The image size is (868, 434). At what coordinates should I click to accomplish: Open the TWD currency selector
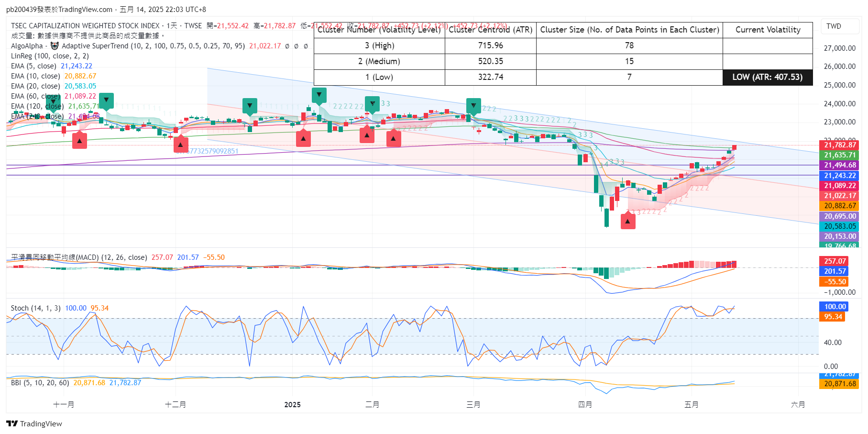click(x=840, y=26)
